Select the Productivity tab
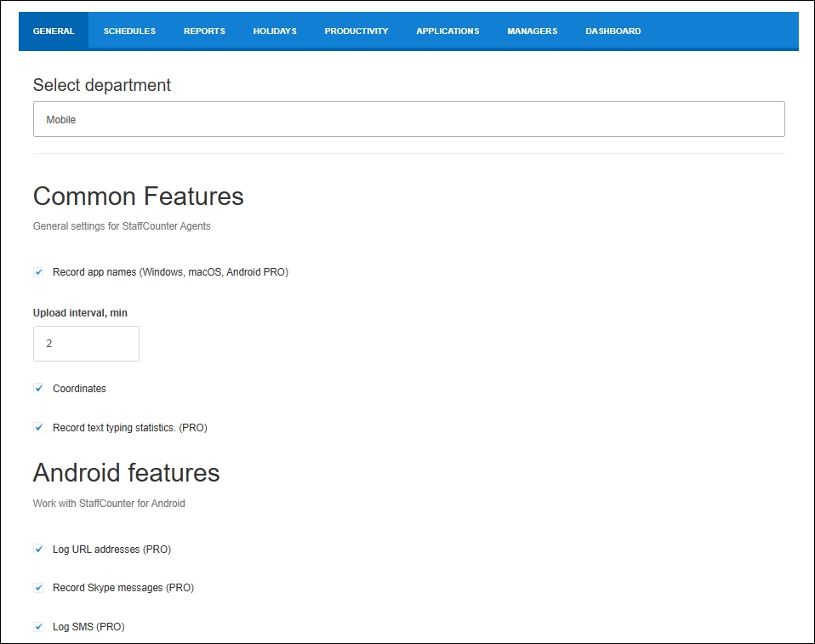Viewport: 815px width, 644px height. pyautogui.click(x=356, y=31)
